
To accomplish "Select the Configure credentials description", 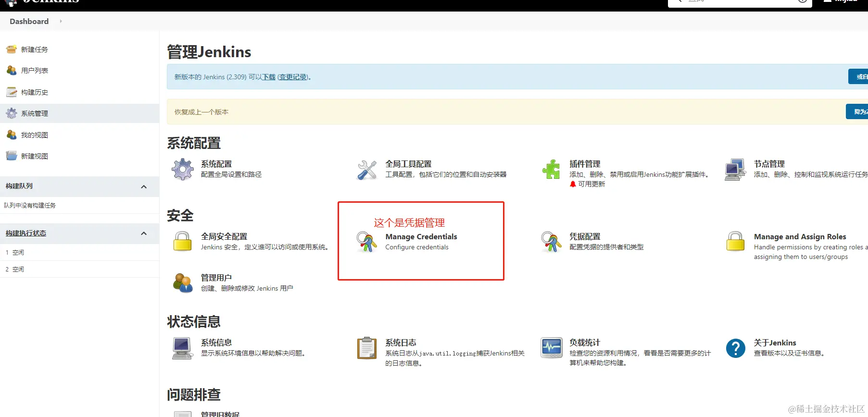I will point(417,247).
